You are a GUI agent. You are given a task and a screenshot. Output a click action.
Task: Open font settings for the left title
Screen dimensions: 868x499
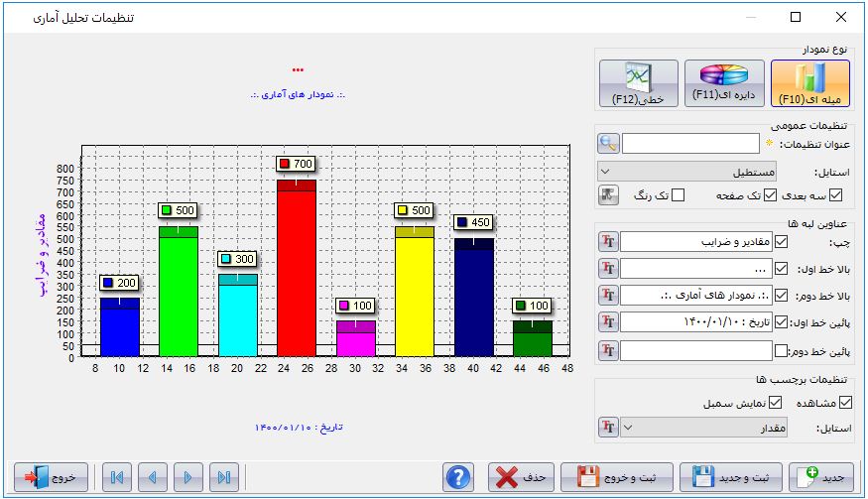tap(608, 241)
